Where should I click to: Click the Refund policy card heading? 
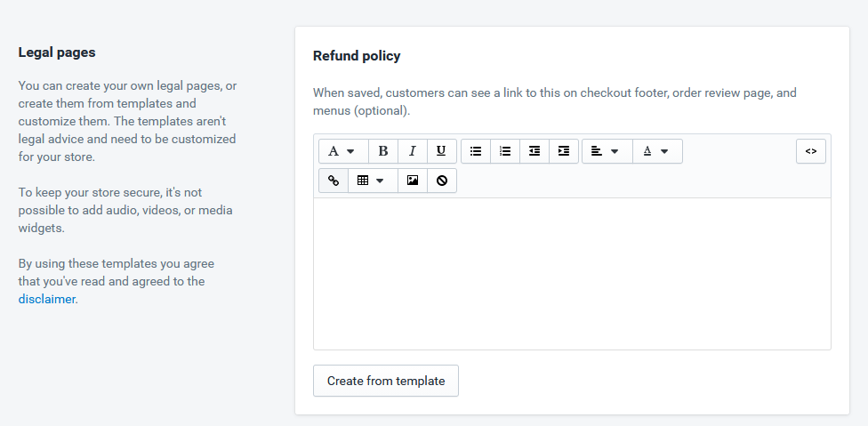[357, 56]
